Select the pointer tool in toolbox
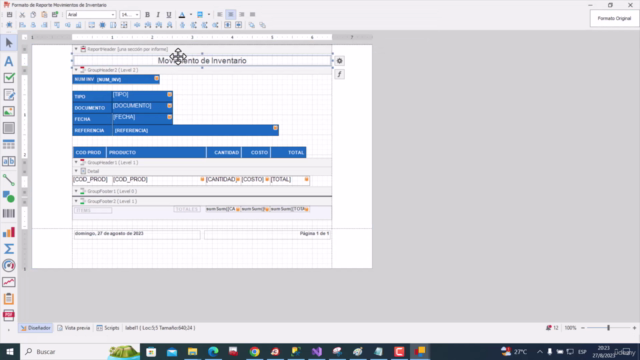The width and height of the screenshot is (640, 360). pos(9,43)
